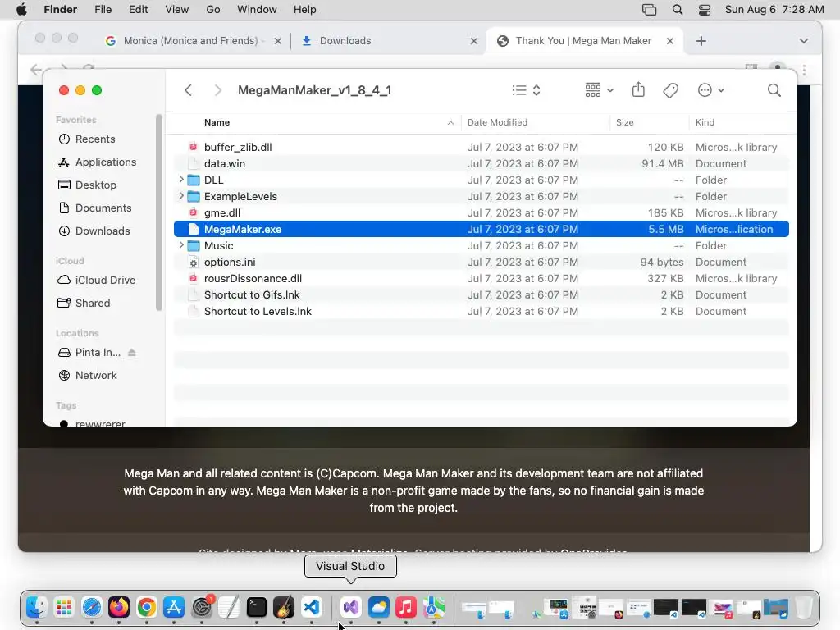Expand the DLL folder
Viewport: 840px width, 630px height.
181,180
